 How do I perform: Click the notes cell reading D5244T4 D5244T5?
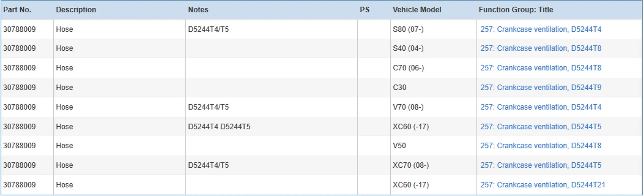[219, 127]
